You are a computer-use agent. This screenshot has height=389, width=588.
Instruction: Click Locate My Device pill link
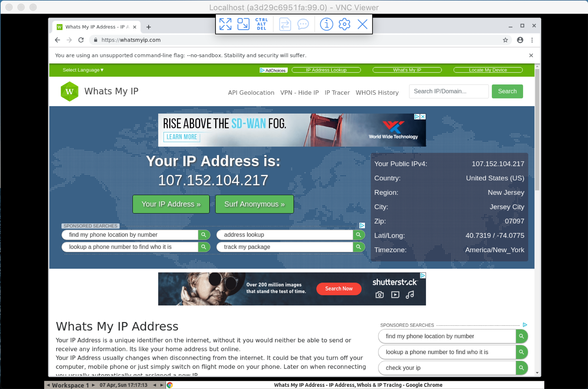point(488,70)
